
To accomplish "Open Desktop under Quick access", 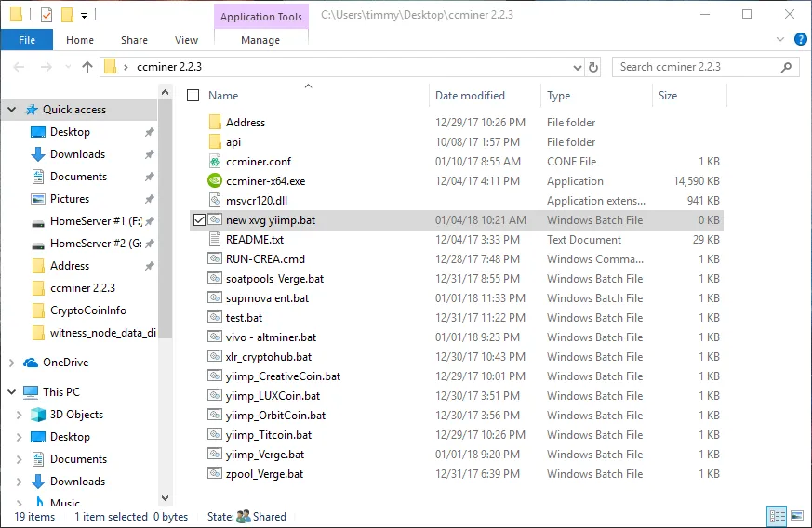I will click(70, 132).
